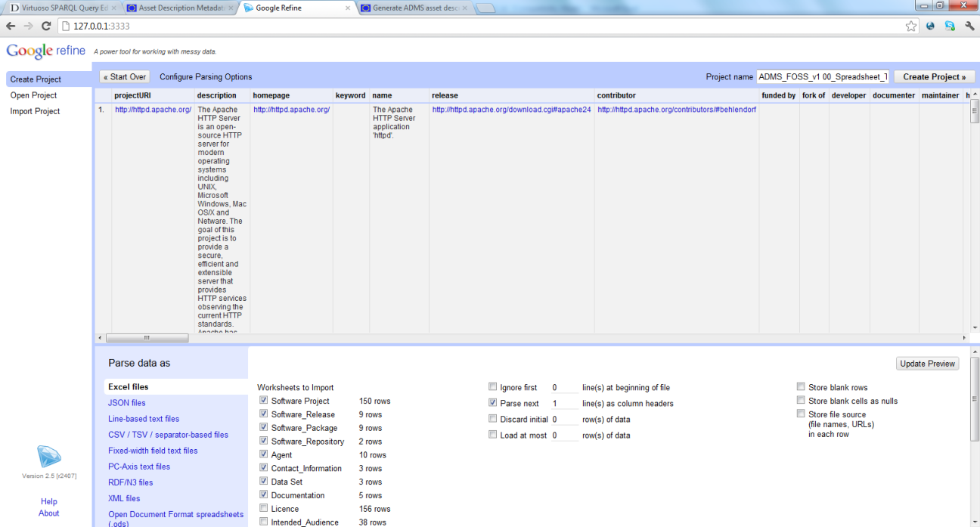Select PC-Axis text files parser
Viewport: 980px width, 527px height.
(139, 467)
